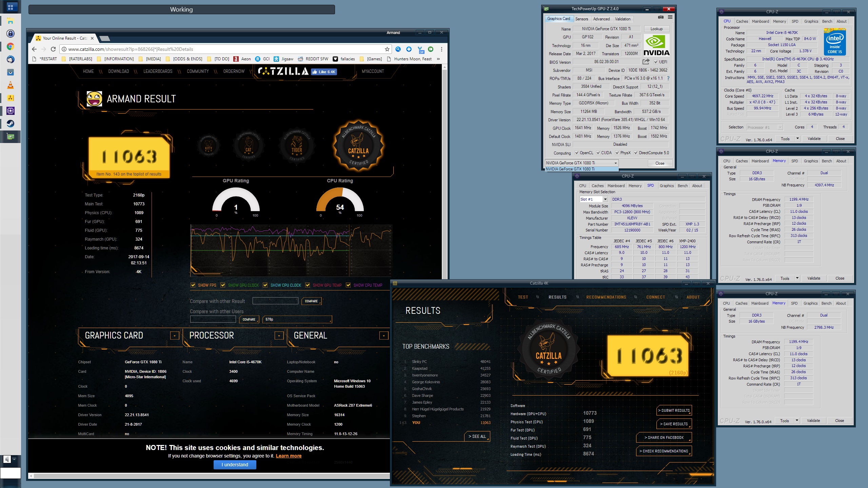868x488 pixels.
Task: Bookmark the page with the star icon
Action: 387,49
